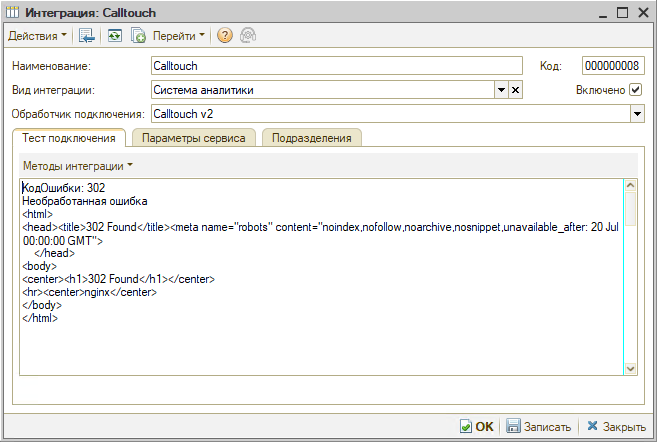The width and height of the screenshot is (657, 442).
Task: Open the Методы интеграции dropdown menu
Action: point(78,166)
